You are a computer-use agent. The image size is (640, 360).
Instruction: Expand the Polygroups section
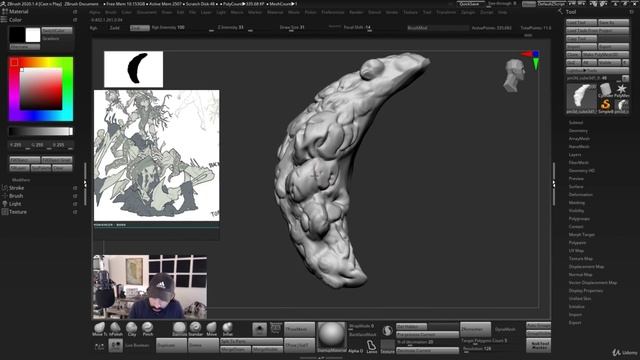[x=579, y=219]
